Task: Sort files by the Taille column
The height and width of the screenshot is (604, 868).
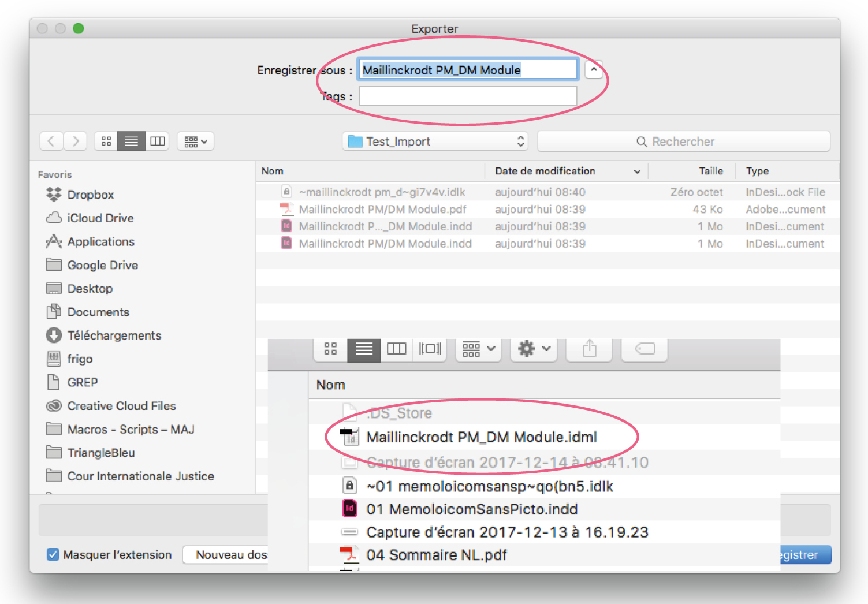Action: pyautogui.click(x=692, y=171)
